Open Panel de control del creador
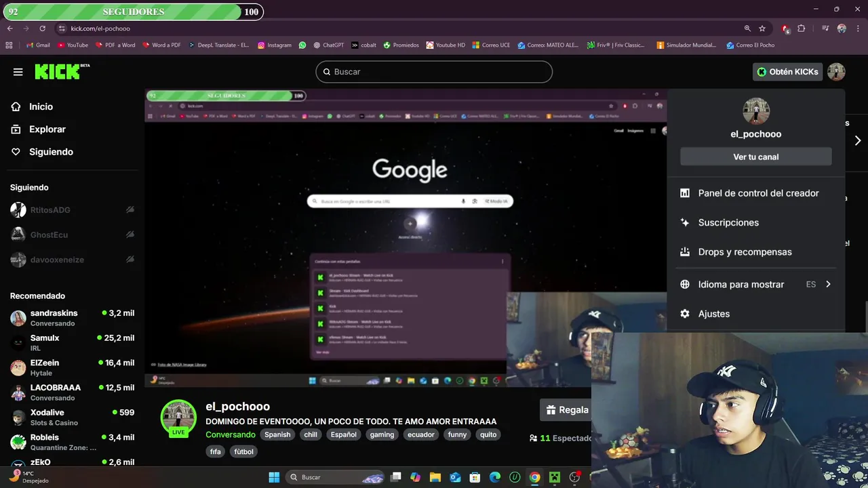The width and height of the screenshot is (868, 488). click(758, 193)
